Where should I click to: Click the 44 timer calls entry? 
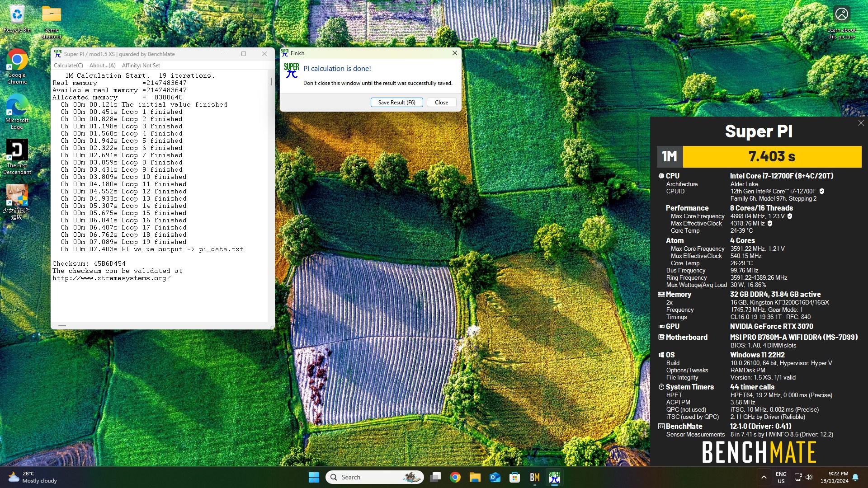click(752, 387)
